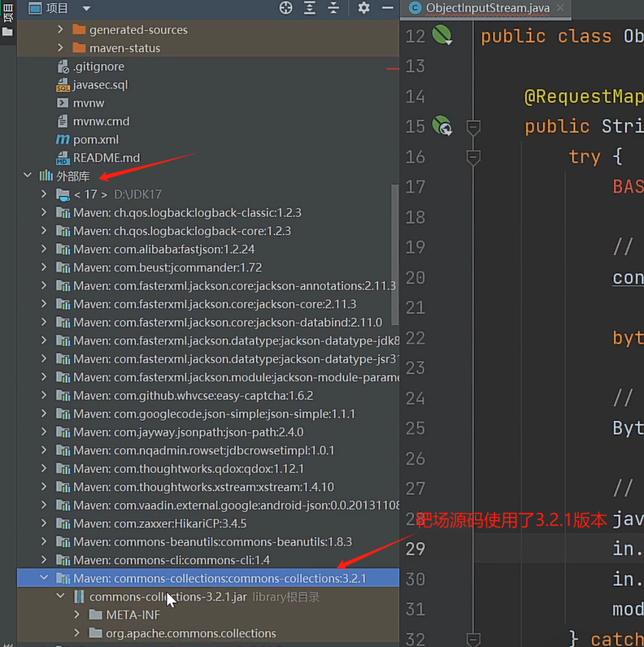Open the project tool window side tab
The image size is (644, 647).
click(x=8, y=18)
